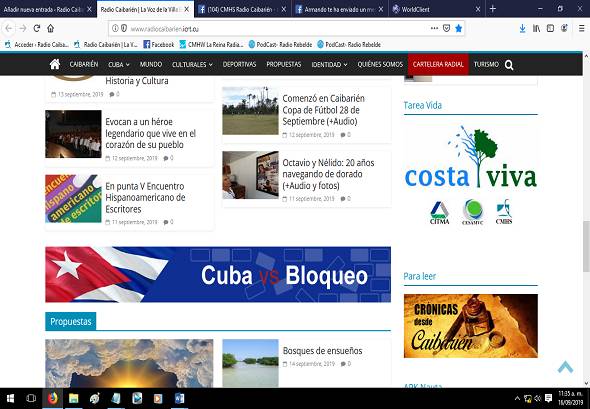Click the page vertical scrollbar thumb
The width and height of the screenshot is (590, 409).
click(x=586, y=246)
